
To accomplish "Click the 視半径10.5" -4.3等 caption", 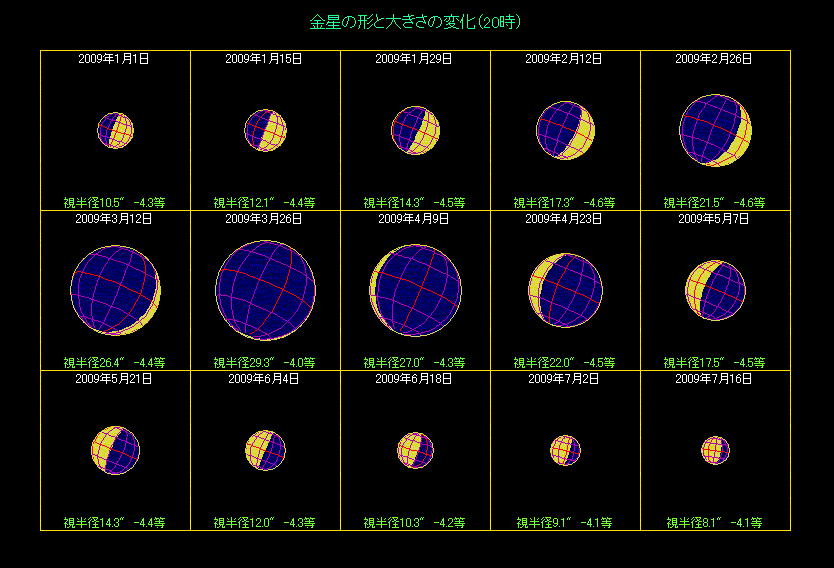I will (114, 202).
